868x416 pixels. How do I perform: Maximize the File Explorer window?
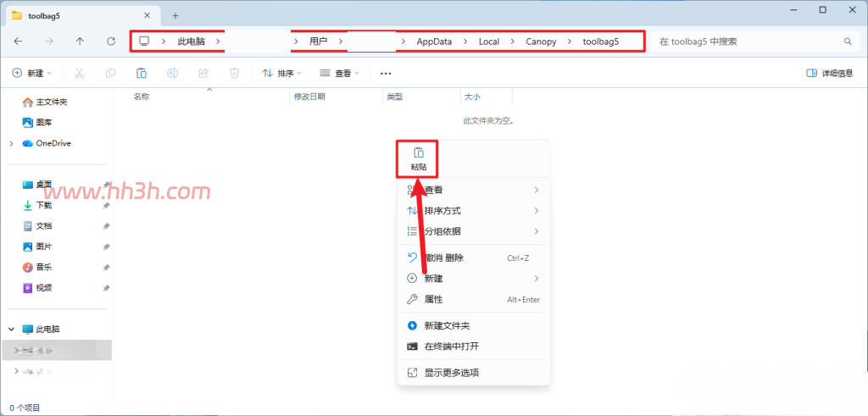(822, 9)
